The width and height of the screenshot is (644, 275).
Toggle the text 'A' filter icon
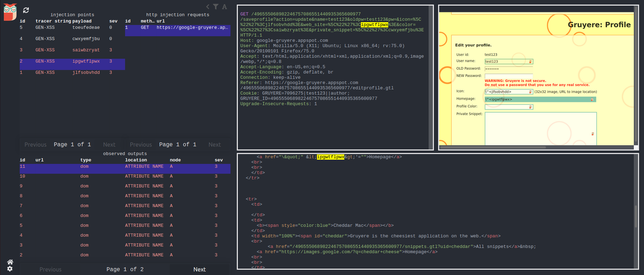pyautogui.click(x=225, y=7)
